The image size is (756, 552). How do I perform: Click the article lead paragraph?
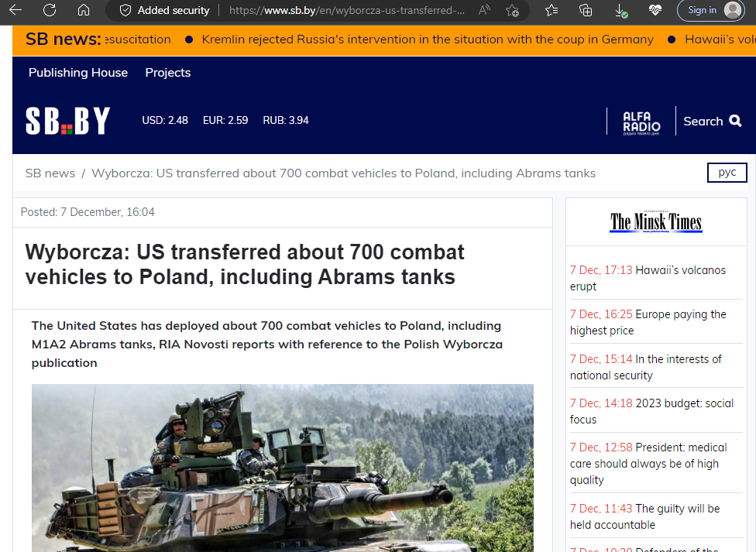click(267, 345)
